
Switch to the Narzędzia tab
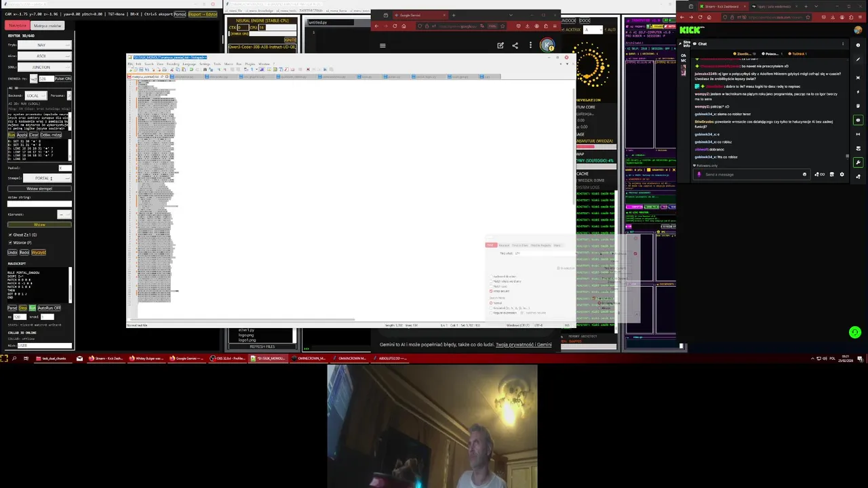(x=18, y=26)
